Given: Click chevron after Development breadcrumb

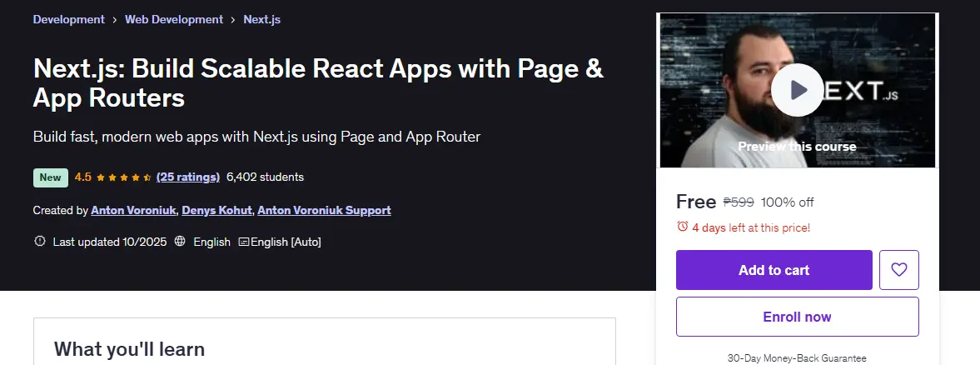Looking at the screenshot, I should tap(115, 20).
